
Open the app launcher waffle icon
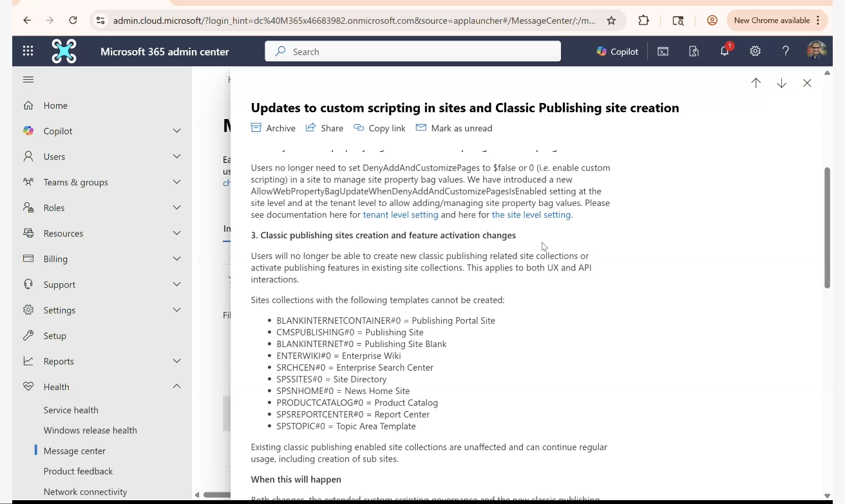28,51
